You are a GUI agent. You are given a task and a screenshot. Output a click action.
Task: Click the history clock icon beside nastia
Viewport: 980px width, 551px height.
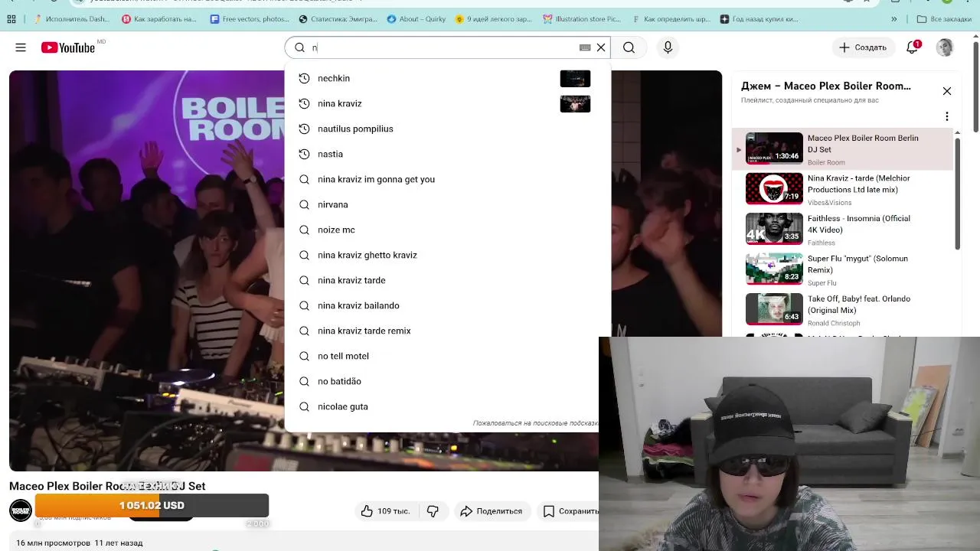coord(304,154)
